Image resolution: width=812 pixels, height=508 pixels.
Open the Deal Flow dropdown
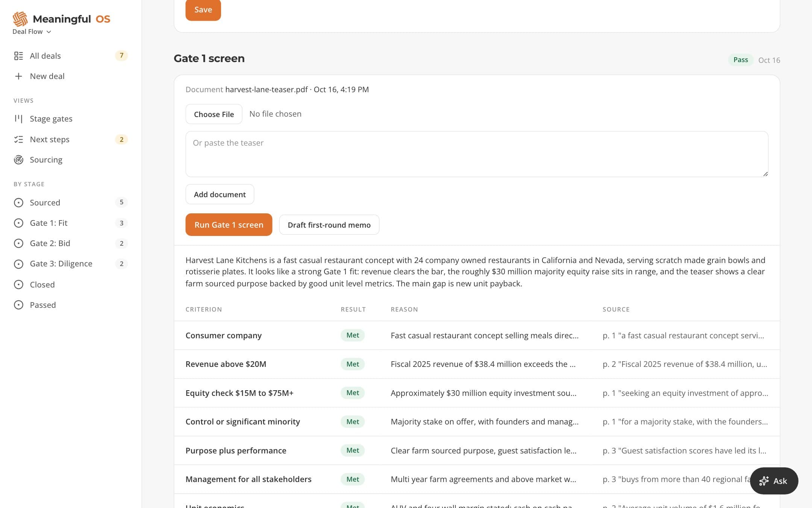pos(32,32)
